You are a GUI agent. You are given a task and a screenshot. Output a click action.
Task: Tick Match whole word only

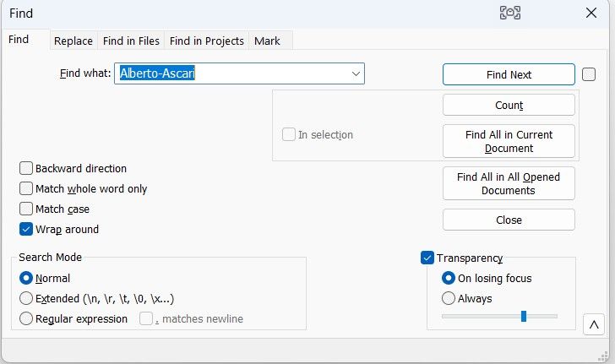tap(27, 188)
